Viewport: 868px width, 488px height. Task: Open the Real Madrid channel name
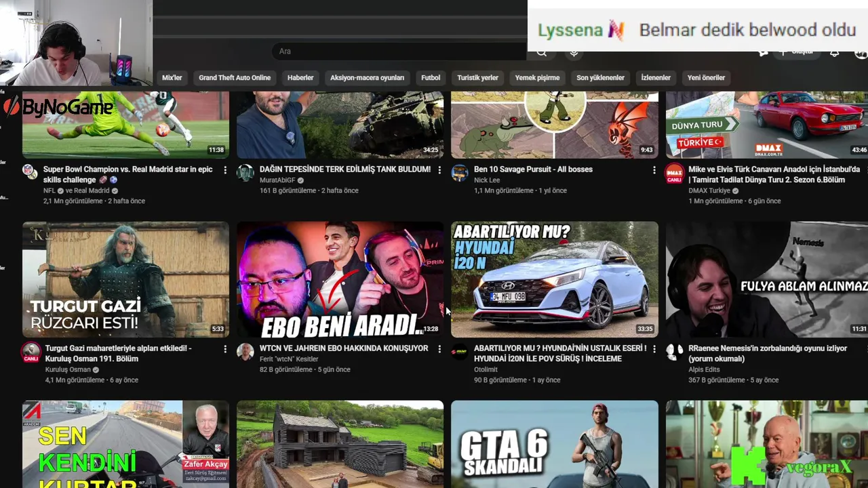92,191
